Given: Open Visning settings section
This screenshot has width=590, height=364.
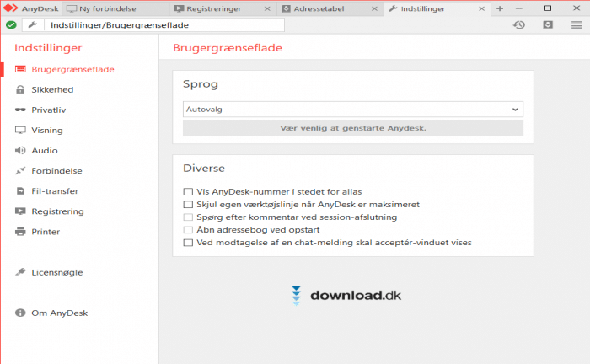Looking at the screenshot, I should click(47, 130).
